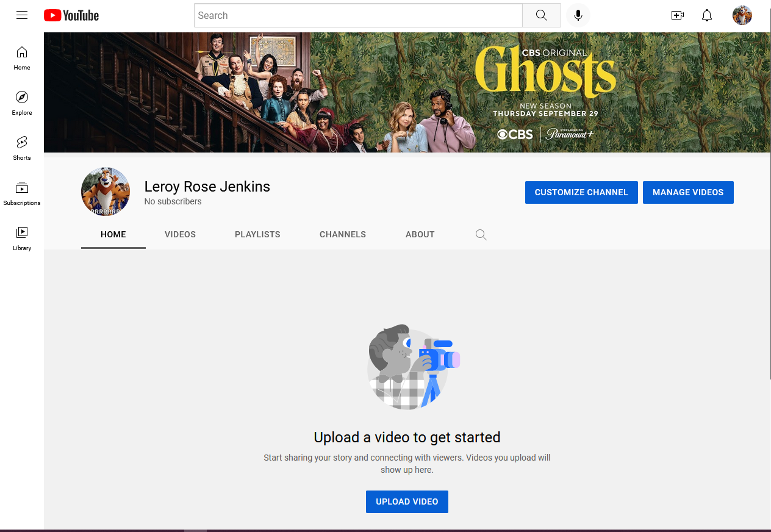
Task: Search within channel using magnifier icon
Action: tap(481, 235)
